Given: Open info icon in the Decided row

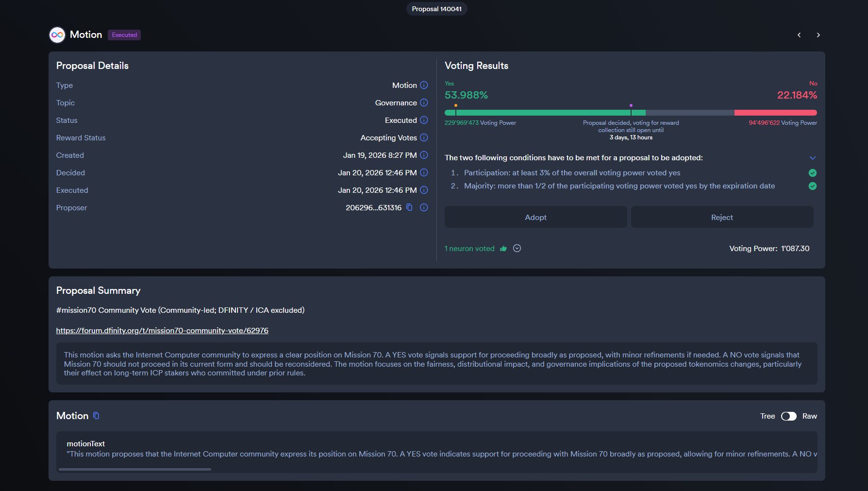Looking at the screenshot, I should 424,172.
